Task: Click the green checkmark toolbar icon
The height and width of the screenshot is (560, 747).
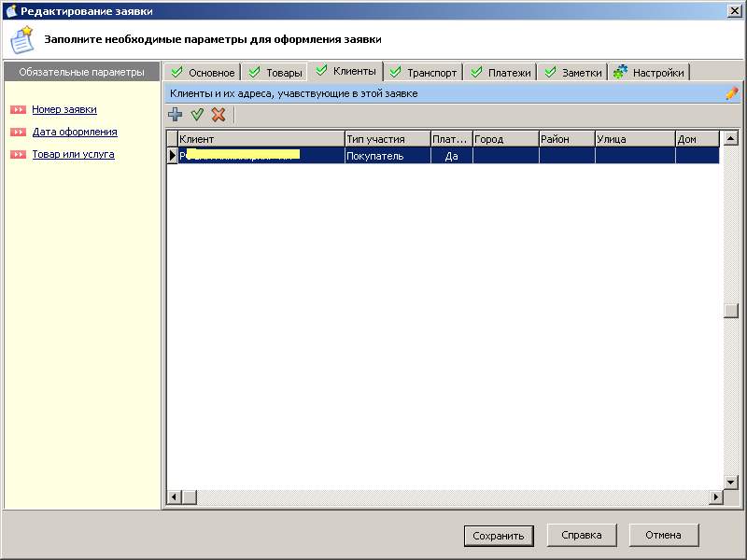Action: (x=197, y=115)
